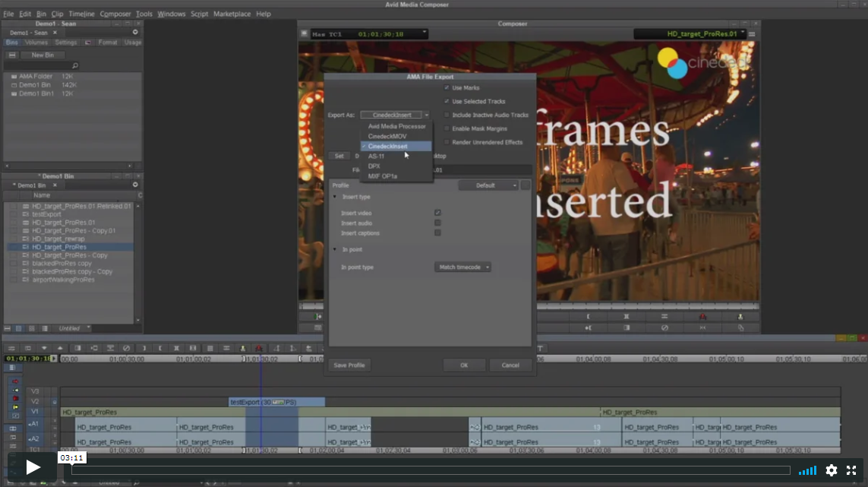This screenshot has height=487, width=868.
Task: Open HD_target_ProRes.01 clip name dropdown
Action: pos(743,33)
